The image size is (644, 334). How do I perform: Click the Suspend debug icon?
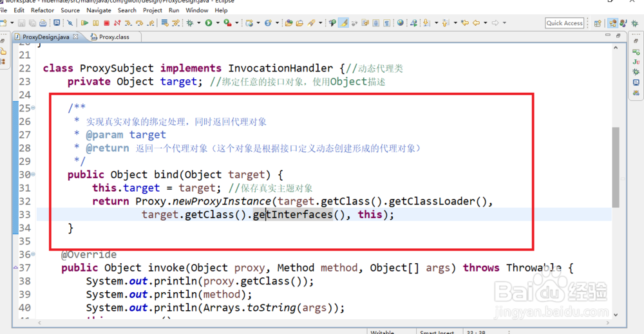(95, 23)
